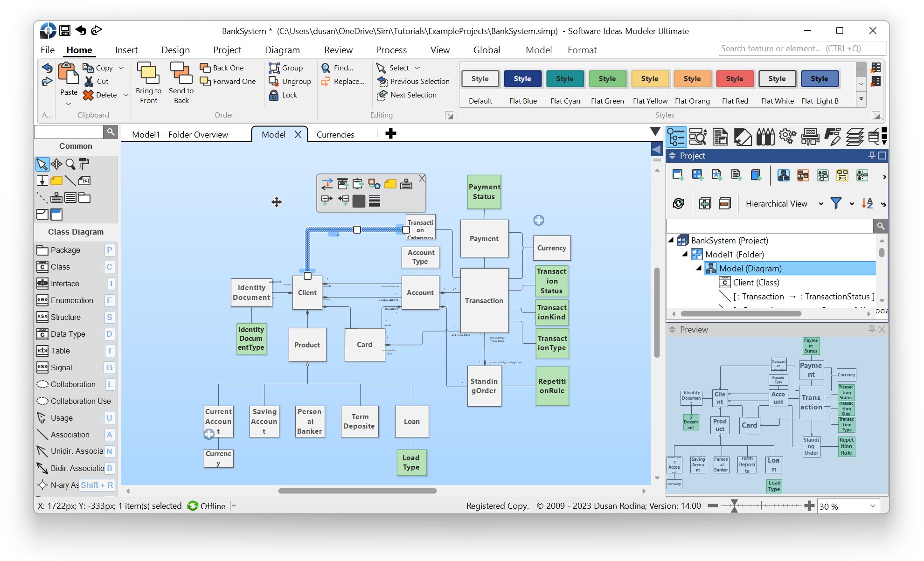This screenshot has height=561, width=924.
Task: Click the refresh icon in Project panel
Action: 678,203
